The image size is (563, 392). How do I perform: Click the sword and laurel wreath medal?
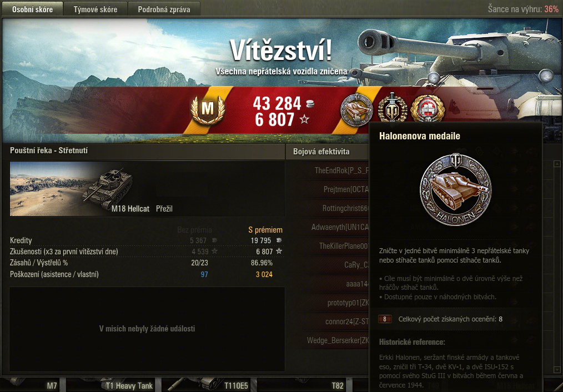tap(392, 107)
